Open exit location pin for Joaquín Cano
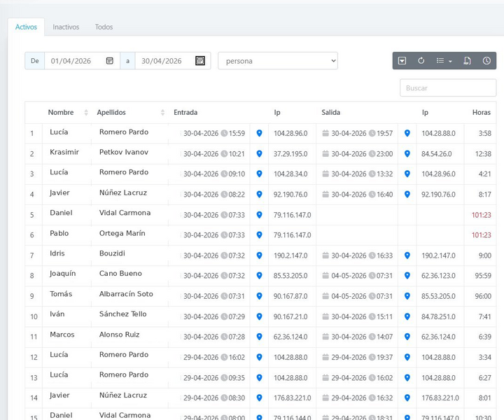This screenshot has width=504, height=420. click(407, 275)
